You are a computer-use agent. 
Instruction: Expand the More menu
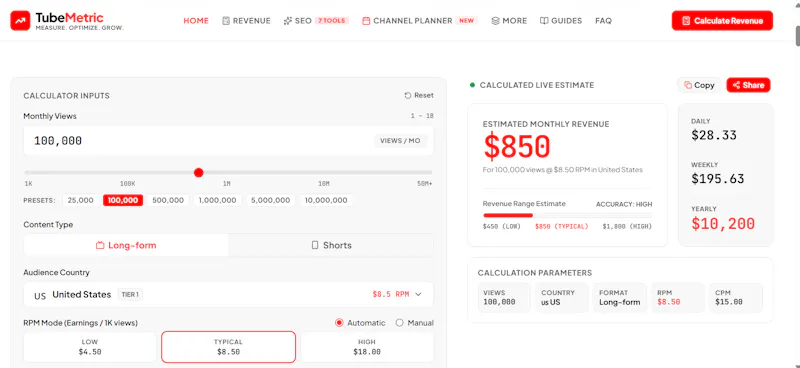[509, 21]
